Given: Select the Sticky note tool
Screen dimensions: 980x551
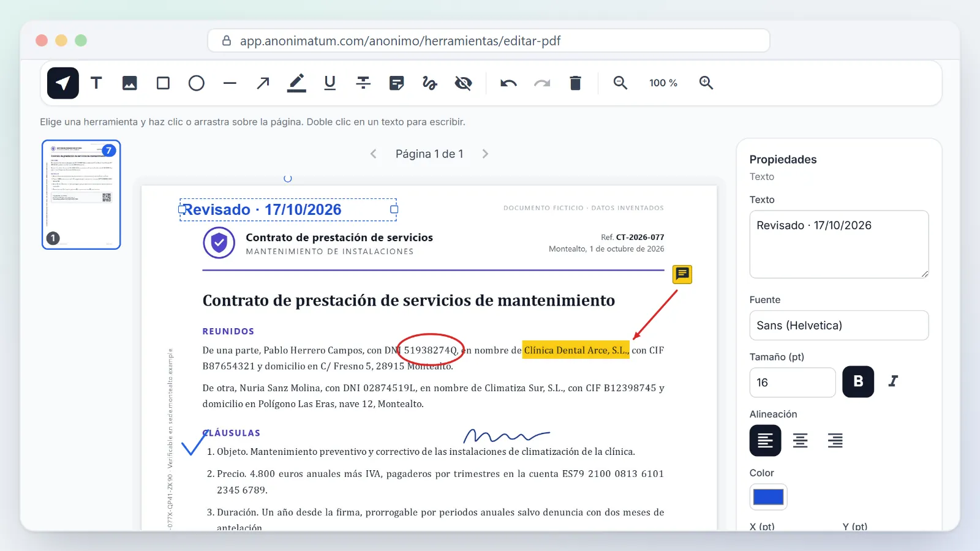Looking at the screenshot, I should click(397, 83).
